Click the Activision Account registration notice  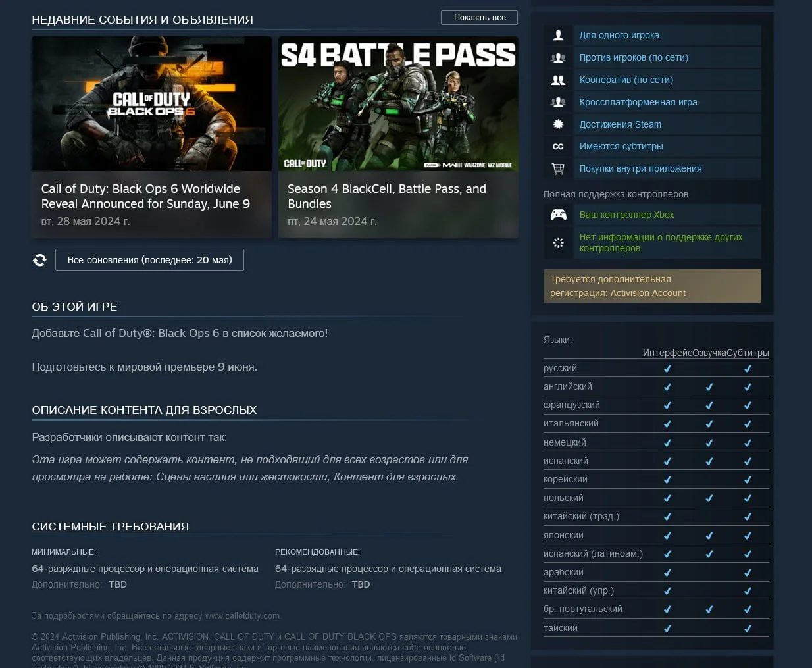[652, 286]
